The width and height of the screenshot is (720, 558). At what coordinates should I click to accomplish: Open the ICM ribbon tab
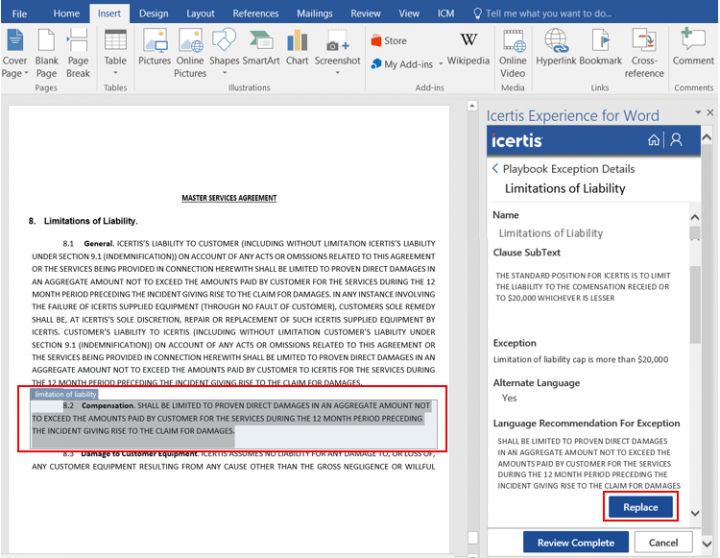tap(445, 14)
